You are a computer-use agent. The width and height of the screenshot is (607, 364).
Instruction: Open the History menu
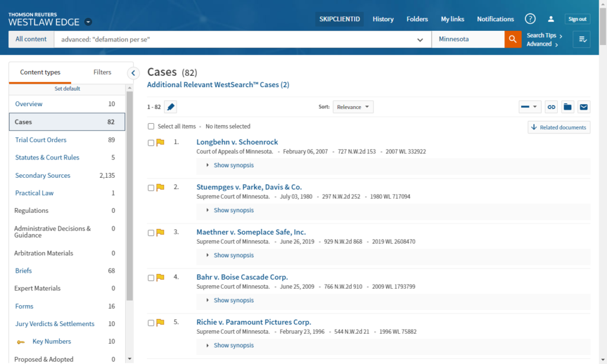click(x=383, y=18)
